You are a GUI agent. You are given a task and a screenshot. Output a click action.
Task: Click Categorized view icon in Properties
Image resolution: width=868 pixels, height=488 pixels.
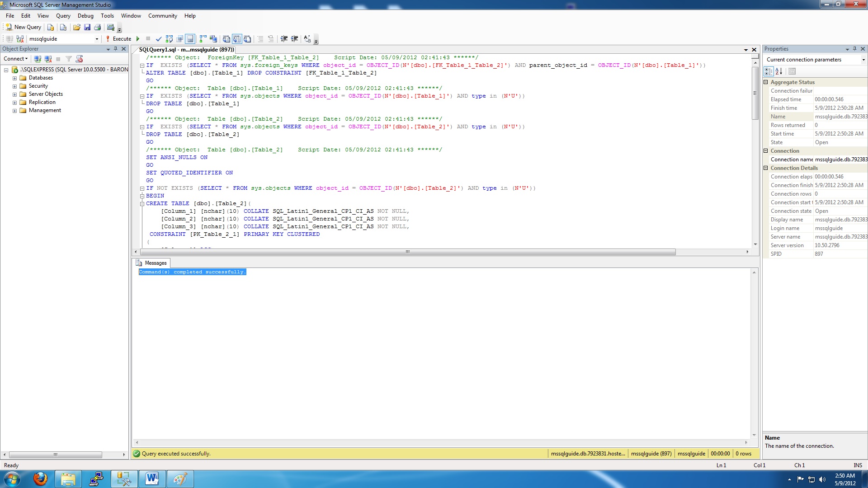769,71
